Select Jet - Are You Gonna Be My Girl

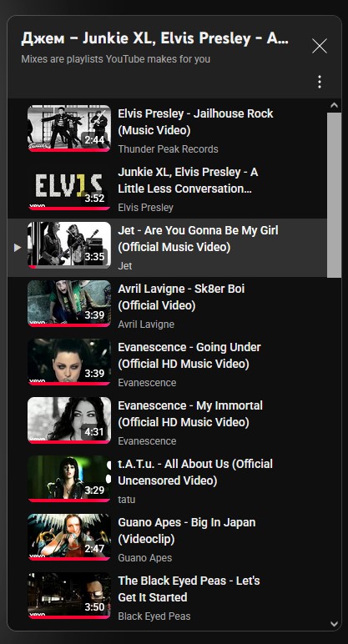[x=198, y=239]
